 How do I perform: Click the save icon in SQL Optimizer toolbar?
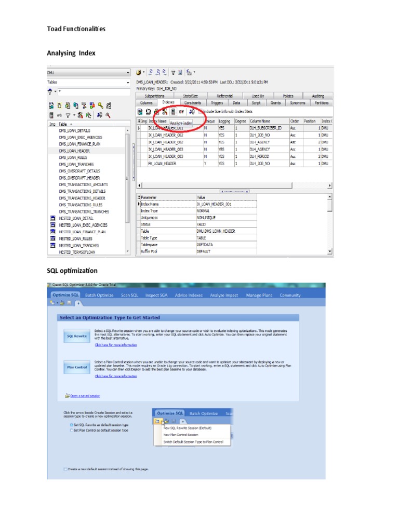[x=69, y=303]
